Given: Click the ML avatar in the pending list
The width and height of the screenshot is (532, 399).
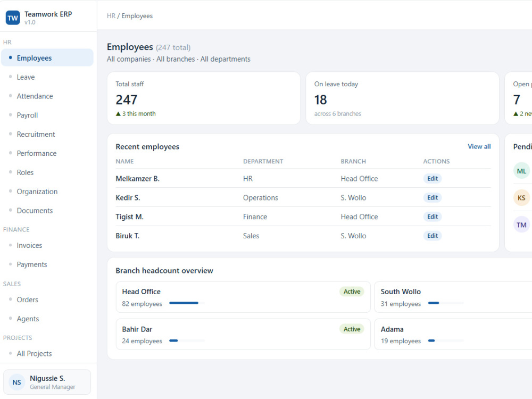Looking at the screenshot, I should pos(521,171).
